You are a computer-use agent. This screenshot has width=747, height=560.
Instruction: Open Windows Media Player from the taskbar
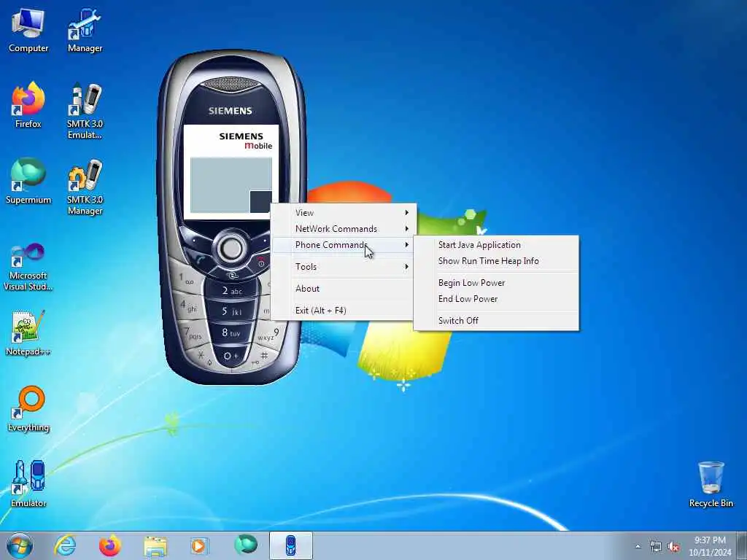(x=200, y=545)
